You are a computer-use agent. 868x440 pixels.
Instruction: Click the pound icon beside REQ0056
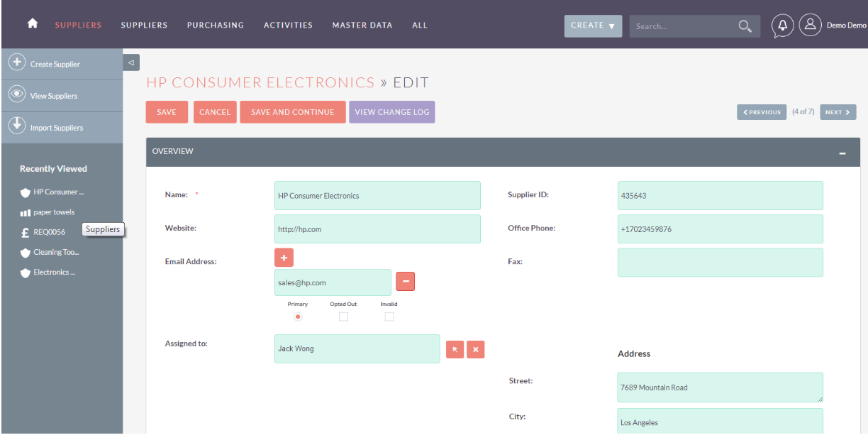coord(26,232)
